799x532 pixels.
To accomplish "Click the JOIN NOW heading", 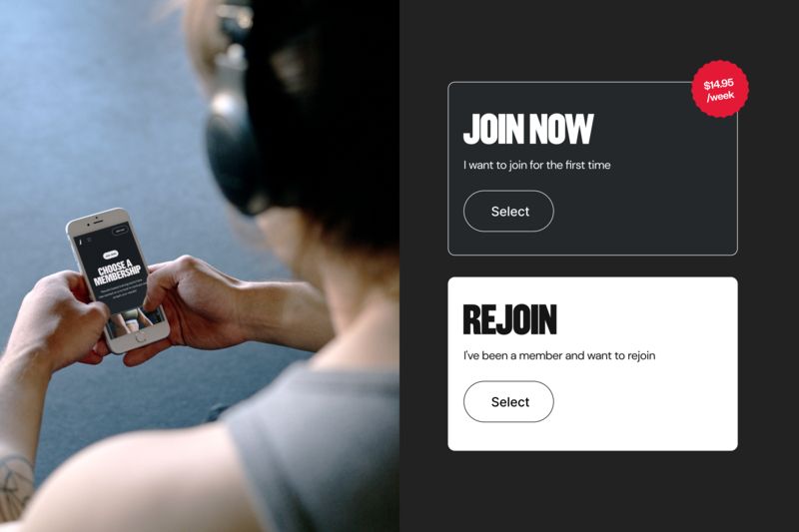I will coord(528,130).
